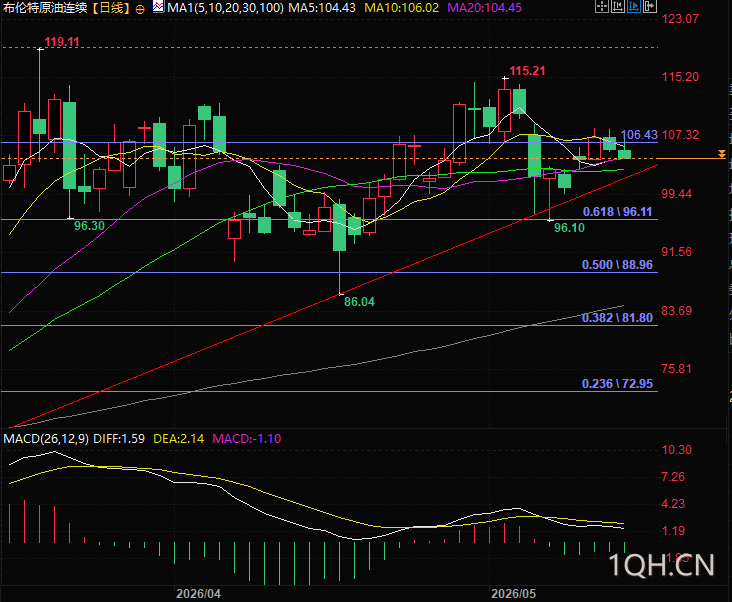Click the orange double-arrow marker at right edge
The width and height of the screenshot is (732, 602).
click(x=722, y=154)
